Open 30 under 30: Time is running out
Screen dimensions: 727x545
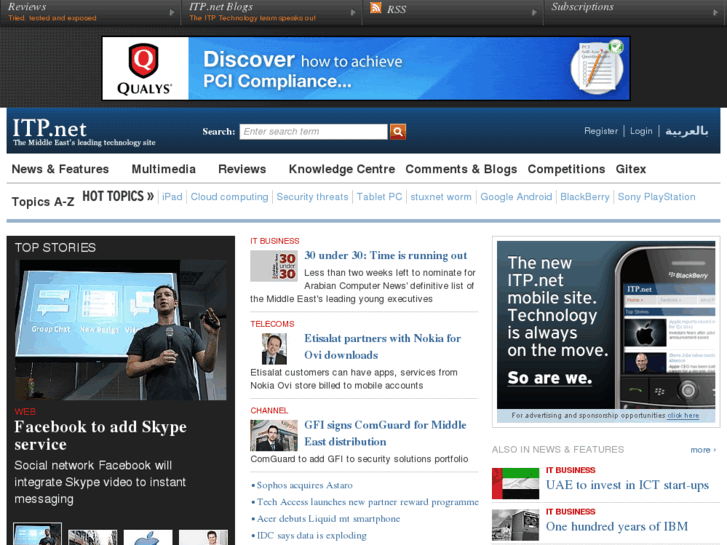pos(386,256)
